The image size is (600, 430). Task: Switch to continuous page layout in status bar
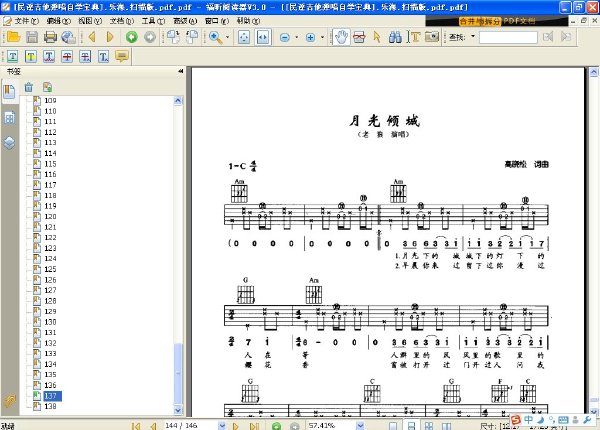coord(411,426)
